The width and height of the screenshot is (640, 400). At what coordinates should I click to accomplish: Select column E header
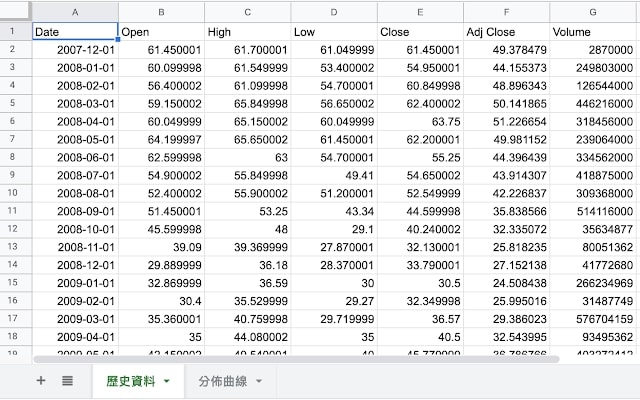click(420, 12)
